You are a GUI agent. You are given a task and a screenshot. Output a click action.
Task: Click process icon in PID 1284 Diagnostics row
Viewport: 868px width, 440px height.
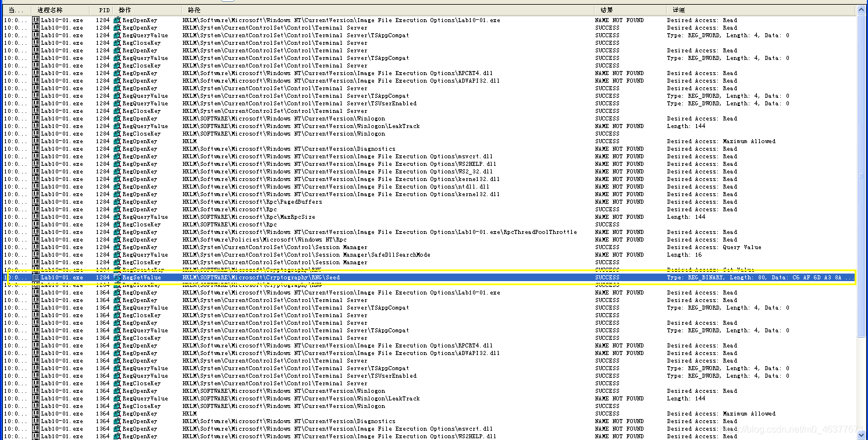click(x=36, y=149)
